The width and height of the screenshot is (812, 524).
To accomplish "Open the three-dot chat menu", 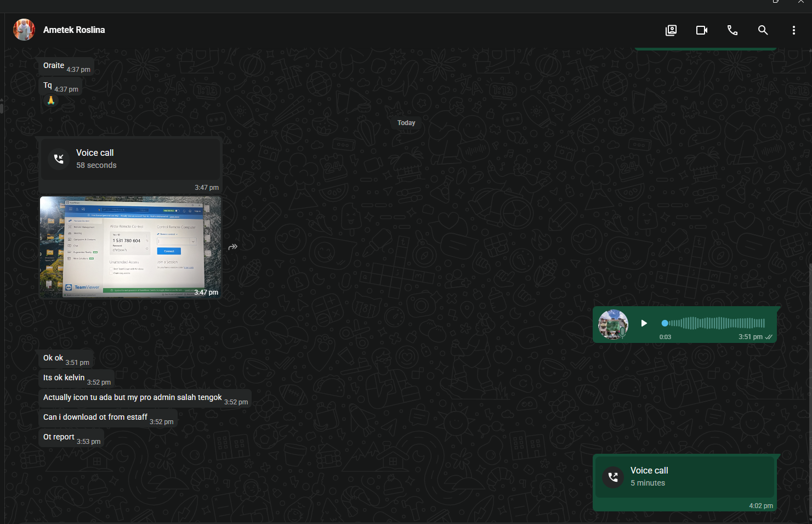I will (x=793, y=30).
